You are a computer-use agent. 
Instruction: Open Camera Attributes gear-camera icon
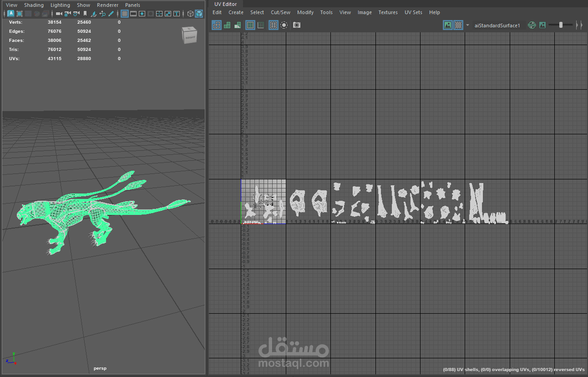click(x=76, y=14)
